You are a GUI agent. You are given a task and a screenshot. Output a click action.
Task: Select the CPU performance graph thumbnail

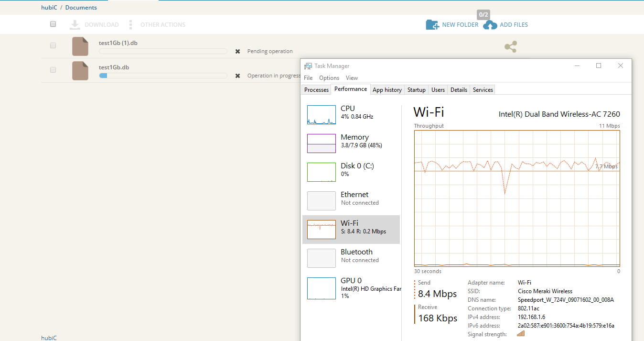[x=322, y=115]
